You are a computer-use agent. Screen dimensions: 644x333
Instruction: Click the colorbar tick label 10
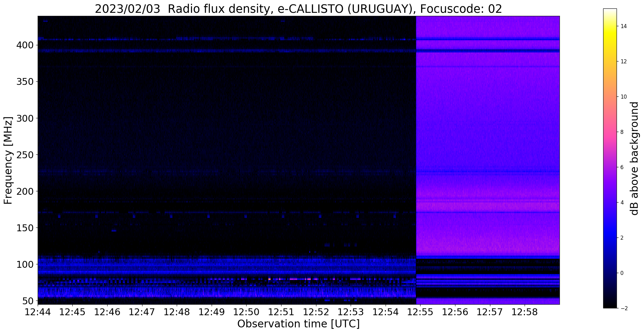click(x=624, y=97)
